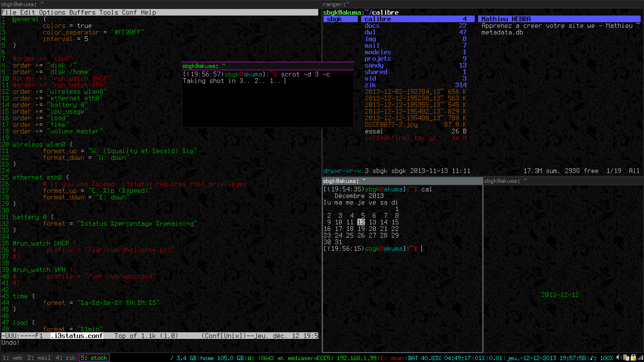Click the yellow padlock tray icon

(633, 358)
